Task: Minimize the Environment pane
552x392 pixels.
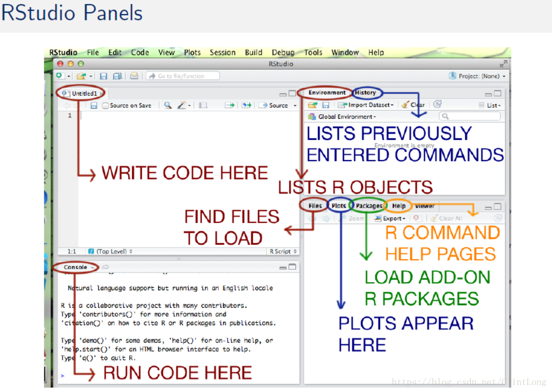Action: [x=488, y=94]
